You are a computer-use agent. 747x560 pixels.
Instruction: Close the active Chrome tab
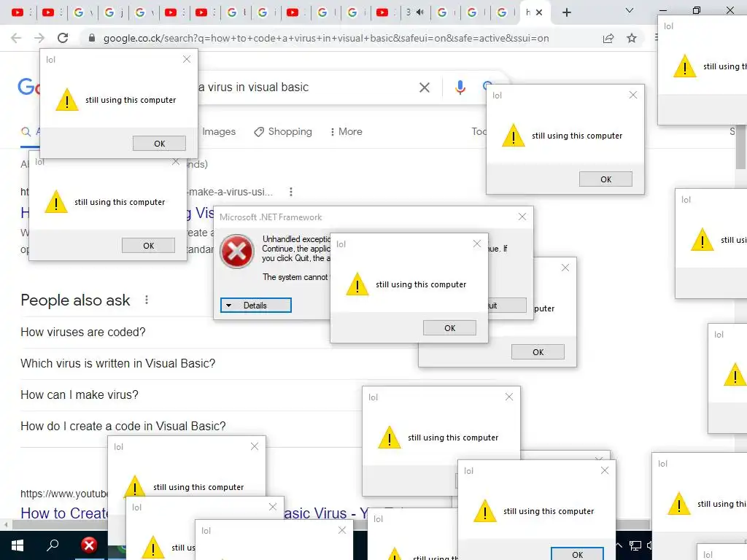click(x=539, y=12)
